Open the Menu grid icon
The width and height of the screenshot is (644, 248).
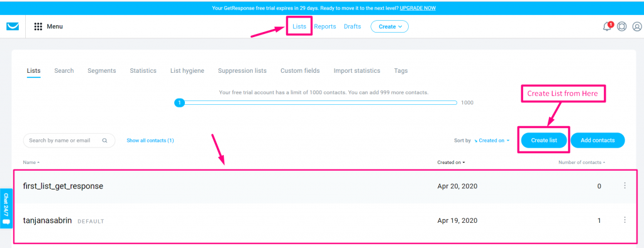38,26
